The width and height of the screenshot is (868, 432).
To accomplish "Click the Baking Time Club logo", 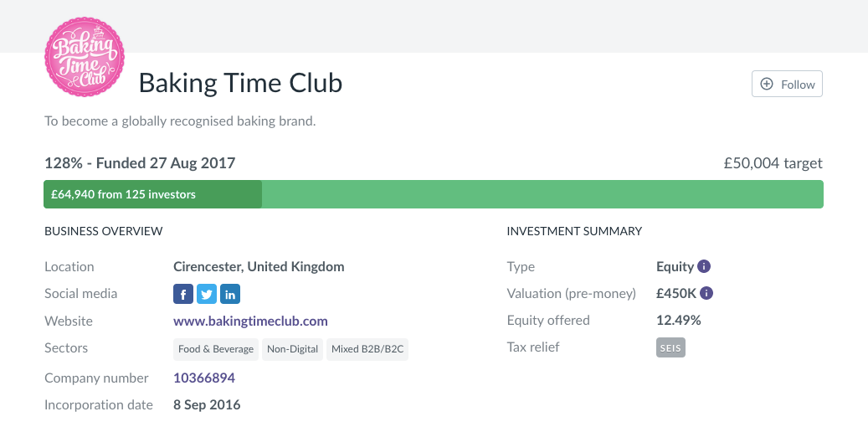I will point(84,57).
